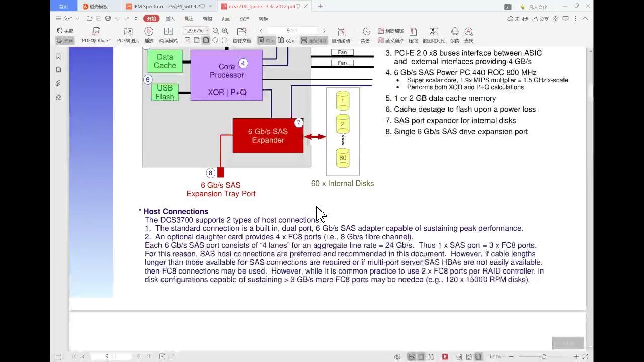
Task: Open the 页面 page tab
Action: click(x=226, y=18)
